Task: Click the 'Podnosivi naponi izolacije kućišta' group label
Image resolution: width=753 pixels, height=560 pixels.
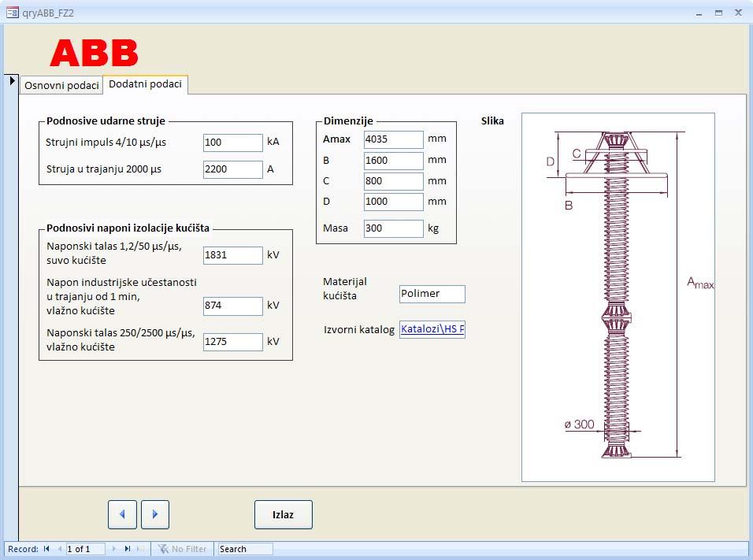Action: click(x=128, y=228)
